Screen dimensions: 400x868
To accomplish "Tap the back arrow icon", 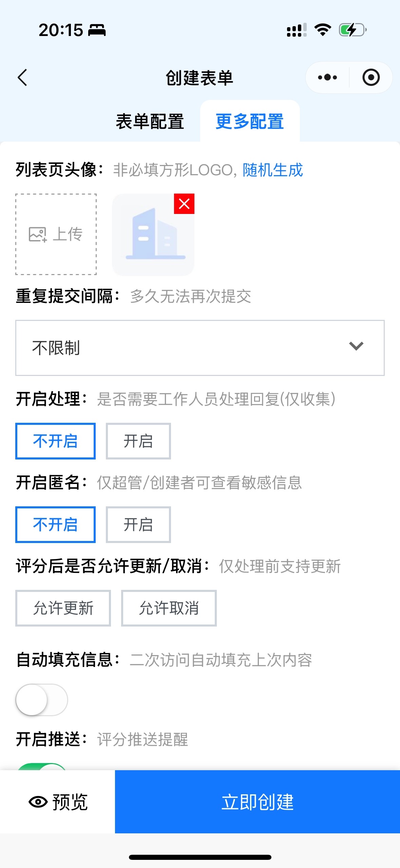I will pyautogui.click(x=22, y=77).
